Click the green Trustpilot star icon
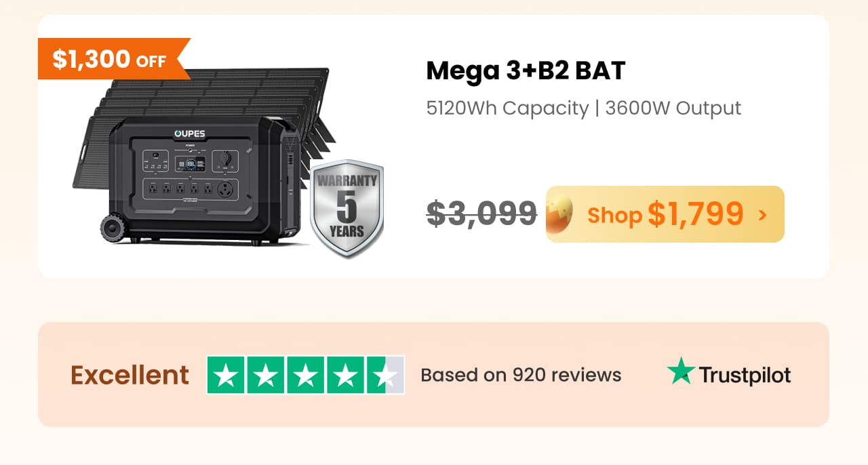The width and height of the screenshot is (868, 465). pos(681,371)
